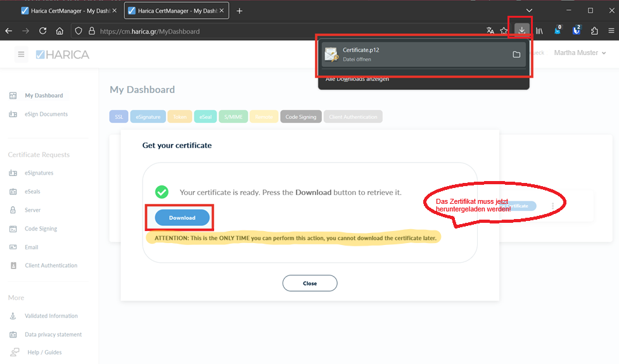Click the blue Download button
Image resolution: width=619 pixels, height=364 pixels.
pyautogui.click(x=182, y=218)
